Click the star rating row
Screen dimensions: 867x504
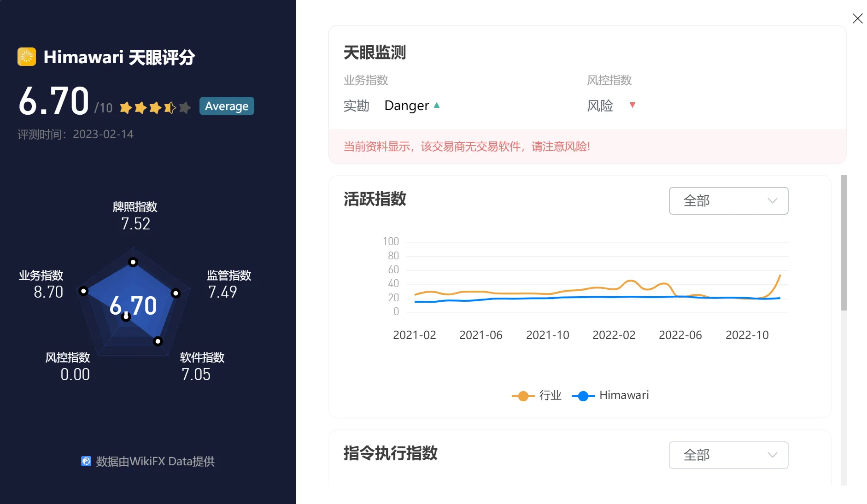[155, 107]
